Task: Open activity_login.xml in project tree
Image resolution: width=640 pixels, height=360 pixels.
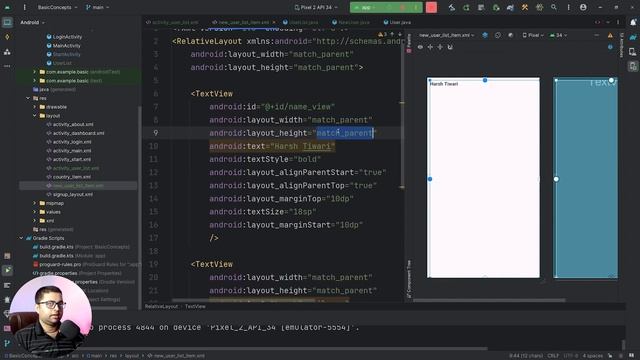Action: click(x=69, y=142)
